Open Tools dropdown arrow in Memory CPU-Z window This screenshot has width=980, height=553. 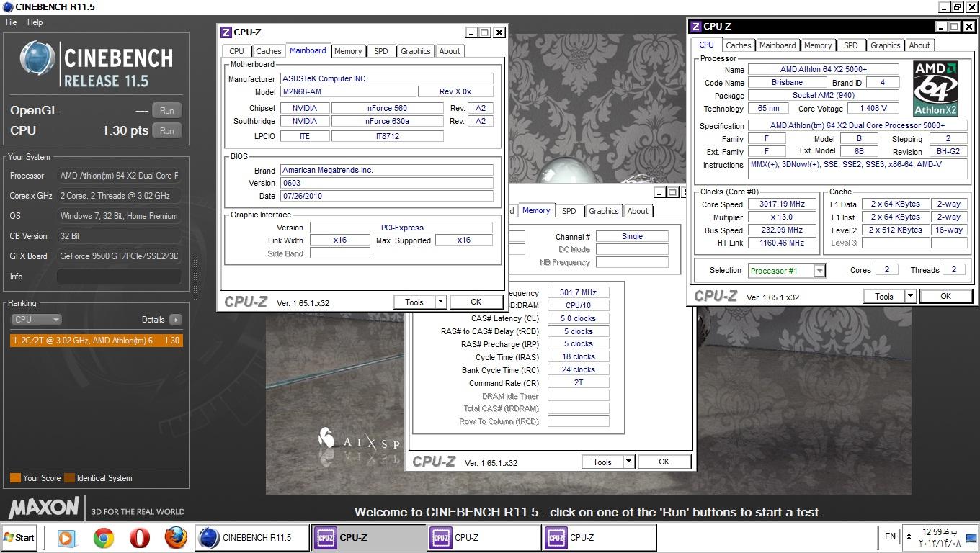[629, 462]
